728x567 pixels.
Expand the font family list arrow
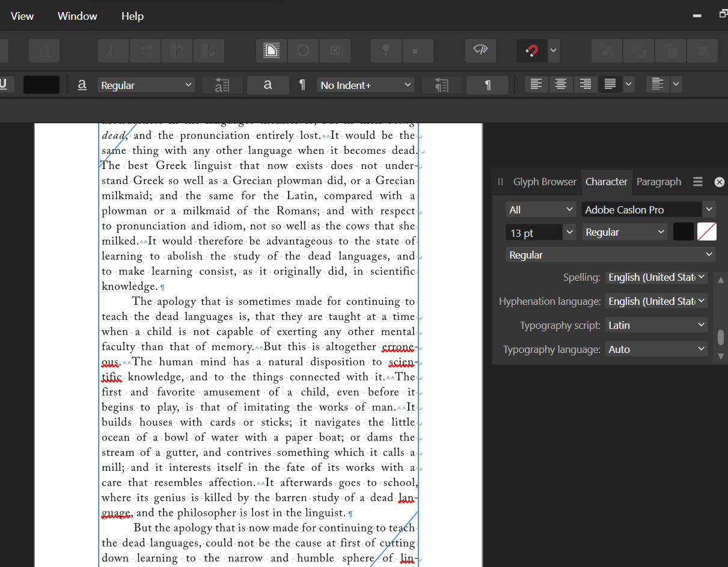(709, 209)
